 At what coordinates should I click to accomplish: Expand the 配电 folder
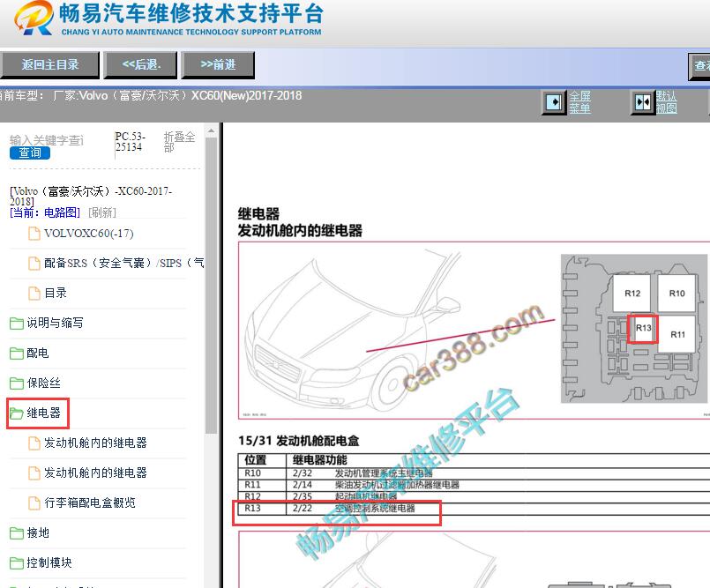[38, 353]
